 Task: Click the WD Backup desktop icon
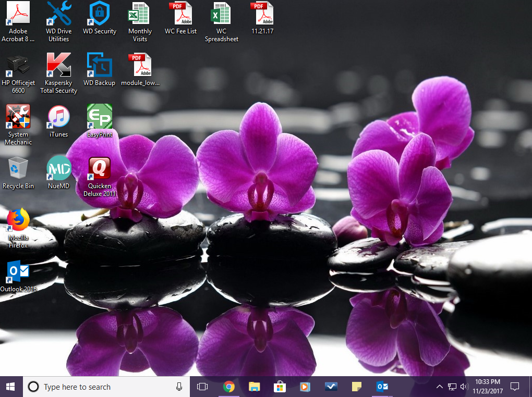pyautogui.click(x=100, y=69)
